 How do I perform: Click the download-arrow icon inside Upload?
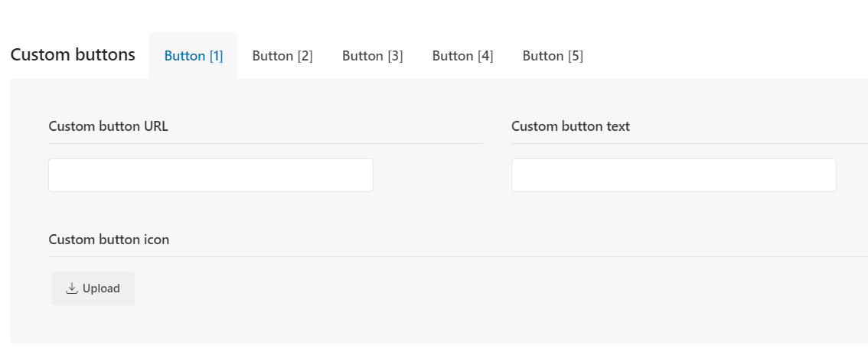[71, 289]
